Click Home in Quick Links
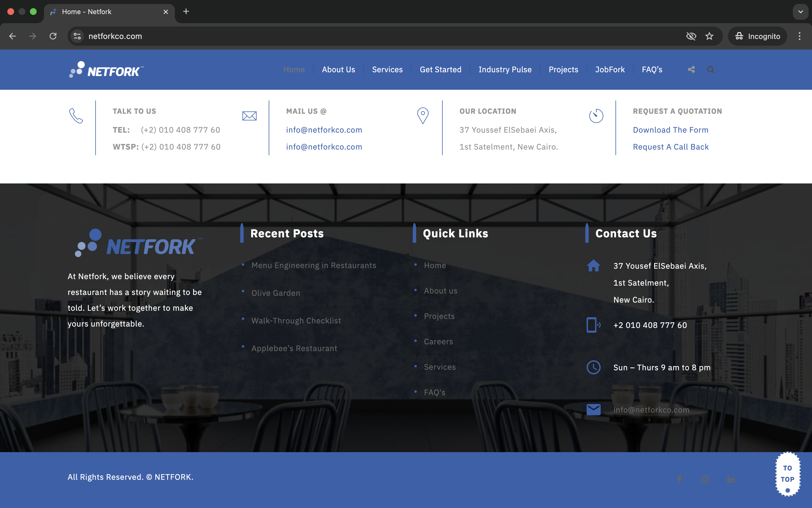The width and height of the screenshot is (812, 508). (435, 265)
